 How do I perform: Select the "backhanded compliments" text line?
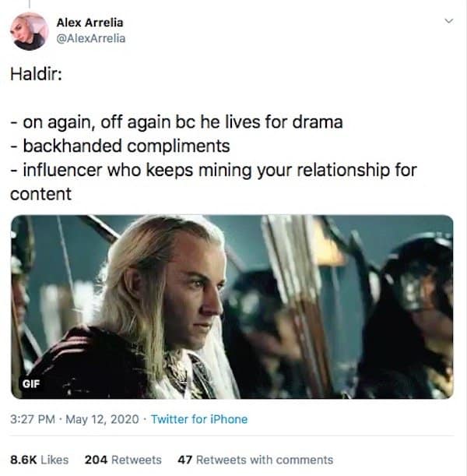(x=120, y=146)
